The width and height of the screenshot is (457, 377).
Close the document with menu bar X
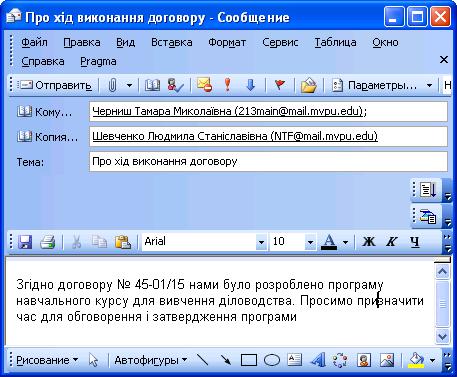(x=444, y=60)
